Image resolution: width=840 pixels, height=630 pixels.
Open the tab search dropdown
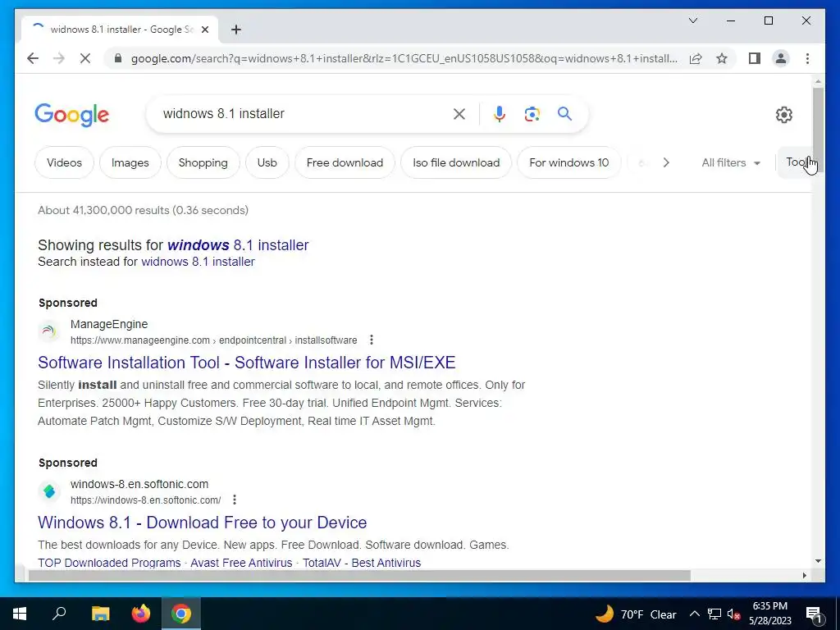click(692, 21)
